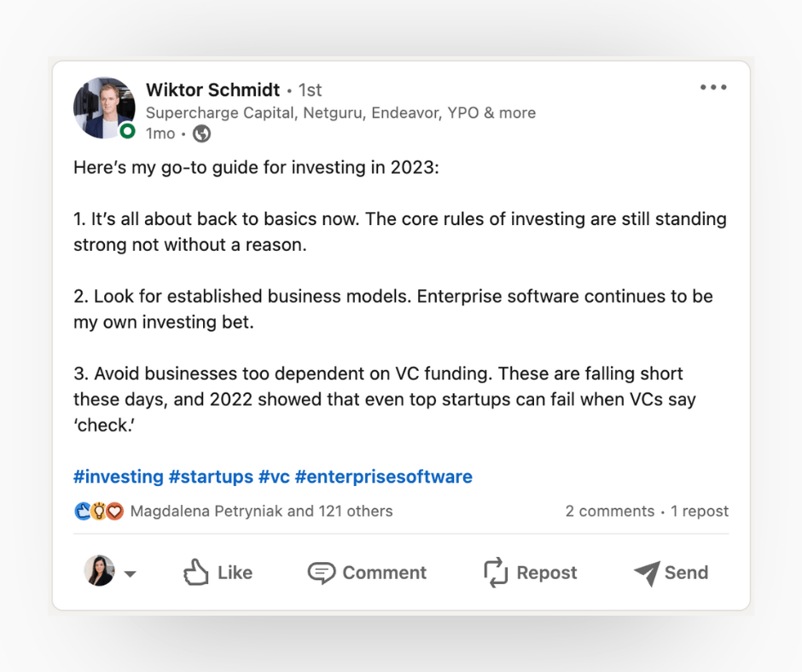Open the three-dots post options menu
Screen dimensions: 802x672
[712, 87]
